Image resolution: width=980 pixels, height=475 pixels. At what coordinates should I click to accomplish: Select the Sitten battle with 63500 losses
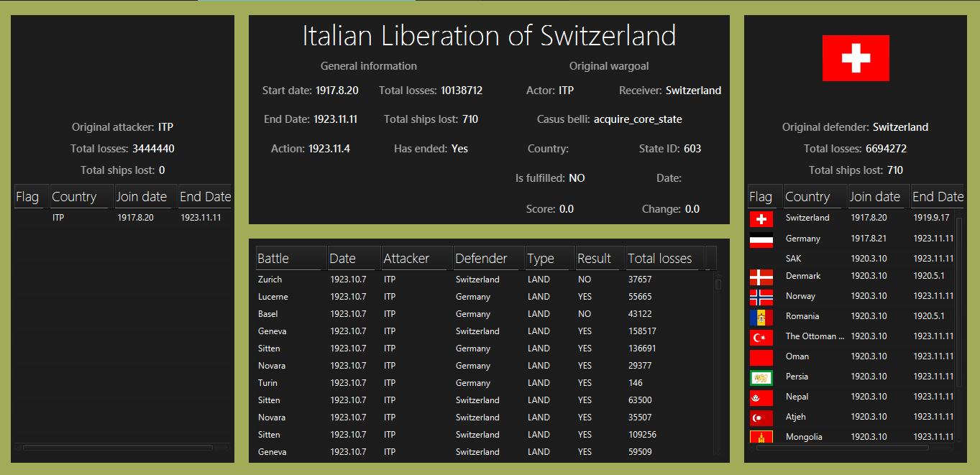pyautogui.click(x=484, y=400)
